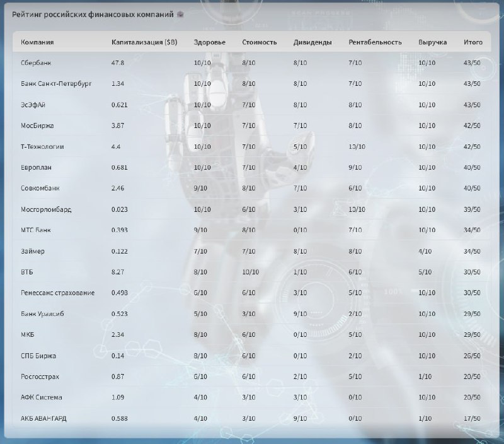The width and height of the screenshot is (504, 444).
Task: Click Европлан Рентабельность score 9/10
Action: point(355,167)
